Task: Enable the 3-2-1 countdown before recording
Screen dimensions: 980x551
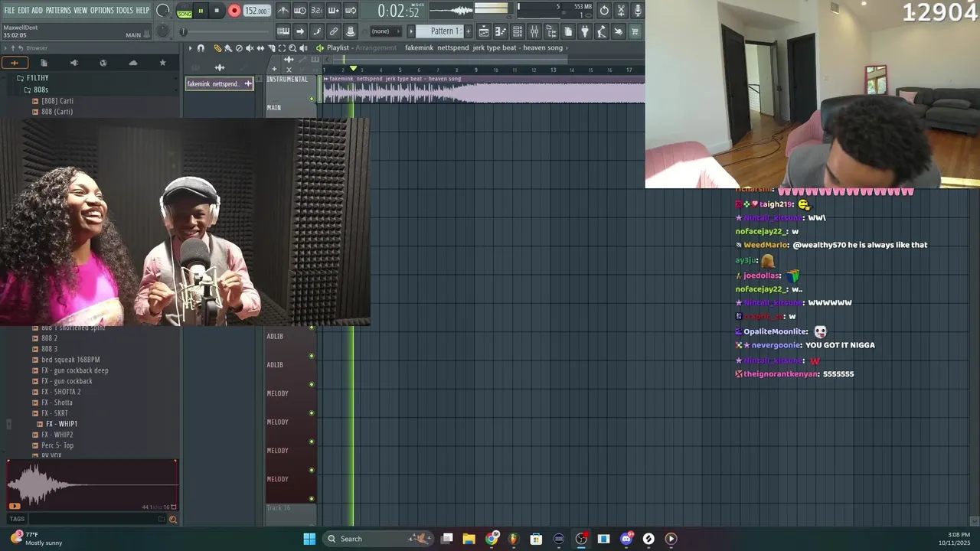Action: coord(317,10)
